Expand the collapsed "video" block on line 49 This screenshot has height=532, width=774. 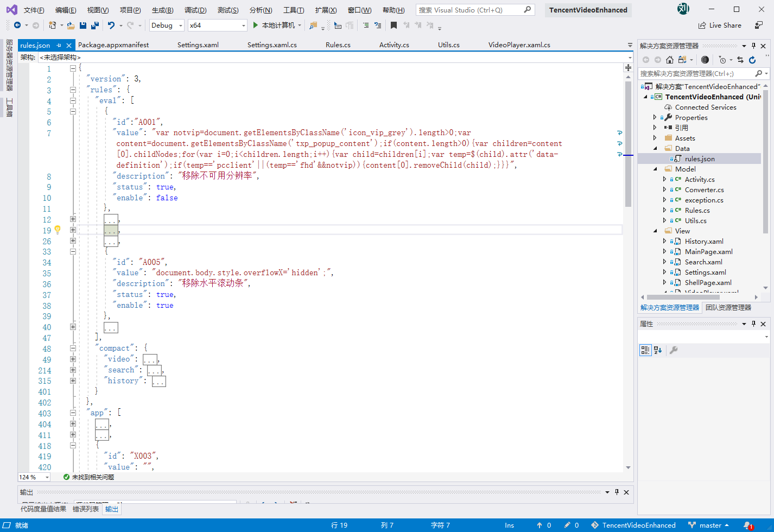click(x=73, y=359)
